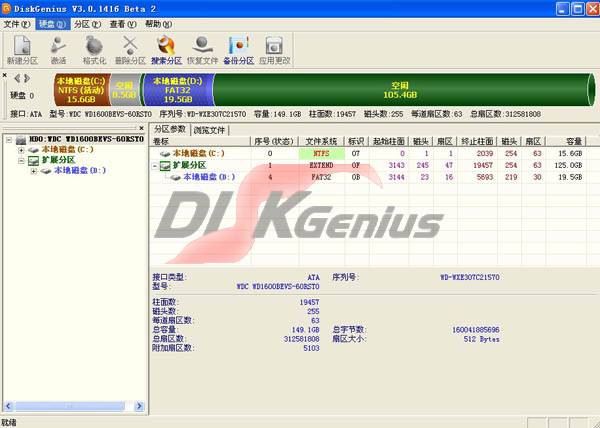The width and height of the screenshot is (600, 428).
Task: Open the 查看(V) menu
Action: click(123, 24)
